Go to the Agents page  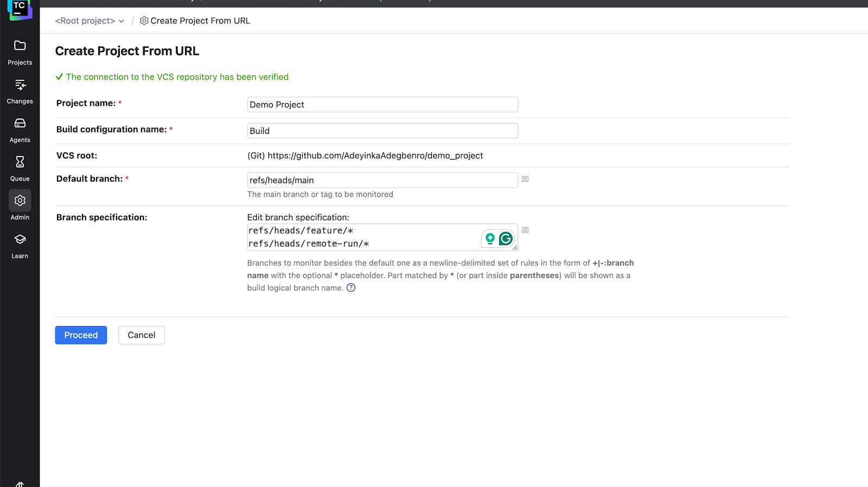[x=20, y=124]
